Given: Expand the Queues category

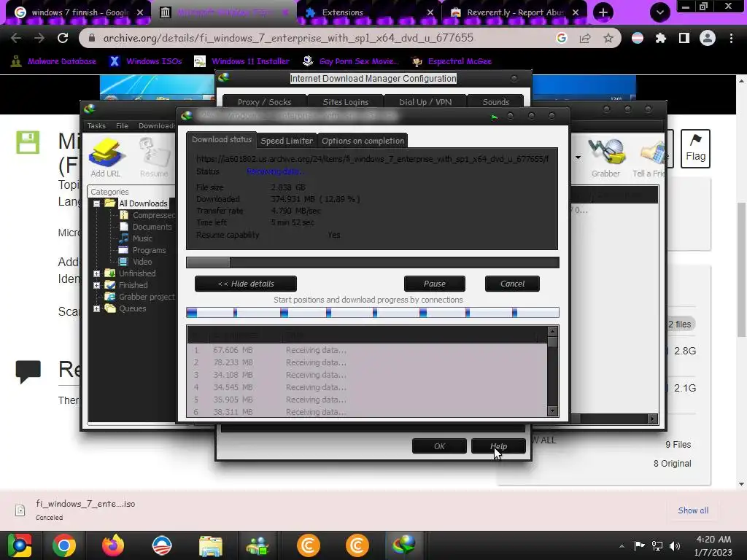Looking at the screenshot, I should (x=97, y=308).
